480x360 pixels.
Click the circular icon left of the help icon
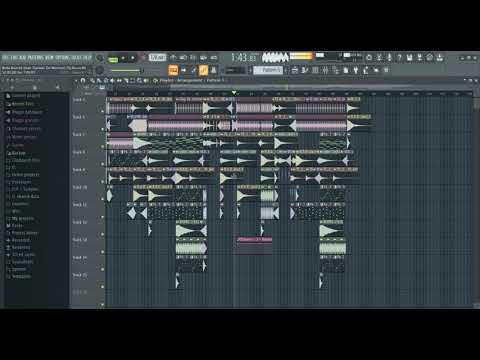pyautogui.click(x=369, y=58)
